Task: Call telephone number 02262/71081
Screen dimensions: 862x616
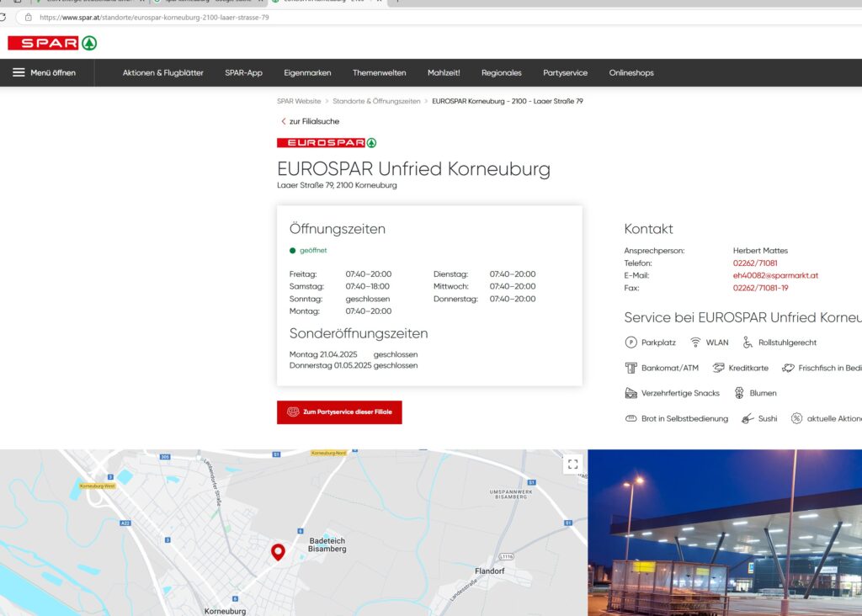Action: coord(755,263)
